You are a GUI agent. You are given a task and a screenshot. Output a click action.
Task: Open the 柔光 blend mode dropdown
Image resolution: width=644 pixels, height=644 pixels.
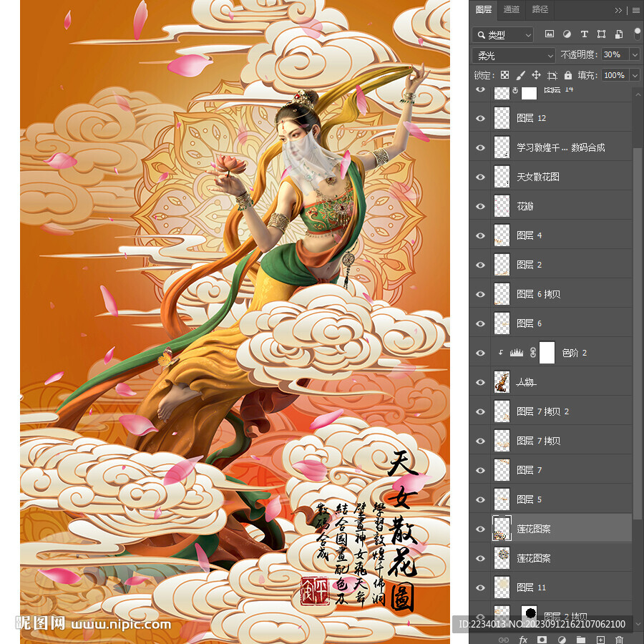click(x=514, y=55)
